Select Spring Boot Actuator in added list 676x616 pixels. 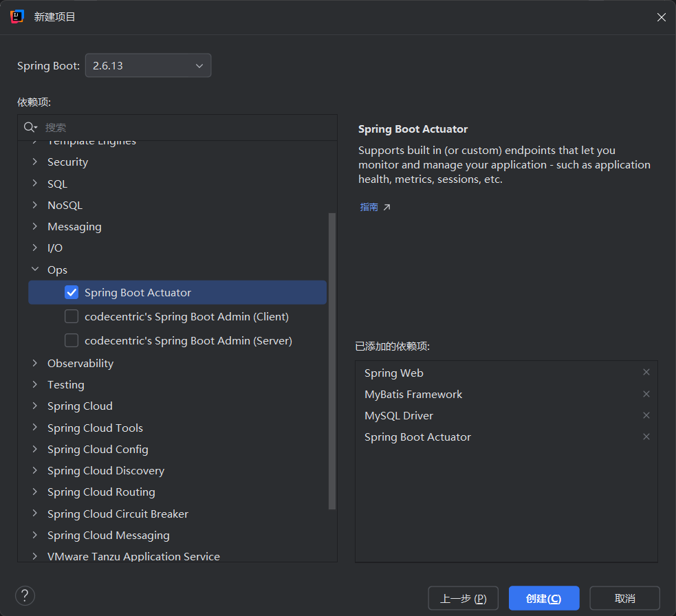[x=417, y=437]
